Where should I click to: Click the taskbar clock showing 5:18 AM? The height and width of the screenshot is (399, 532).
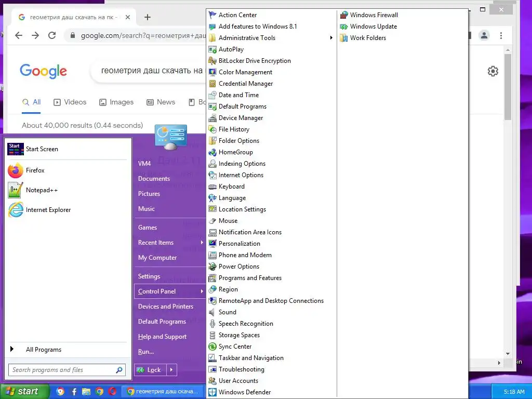[x=514, y=392]
